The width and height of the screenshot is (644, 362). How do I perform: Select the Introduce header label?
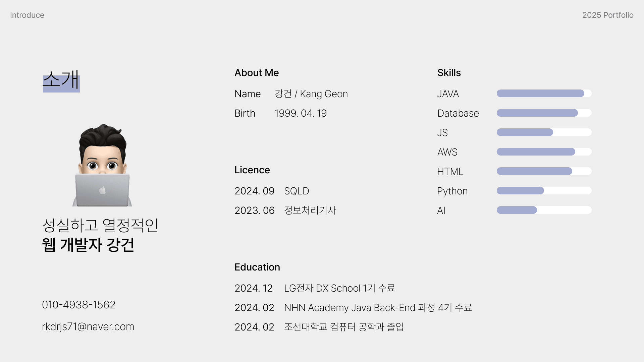(27, 15)
